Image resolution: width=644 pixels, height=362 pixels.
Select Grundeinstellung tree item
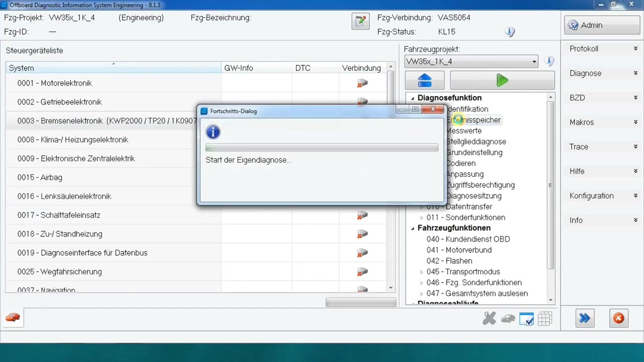click(x=474, y=152)
